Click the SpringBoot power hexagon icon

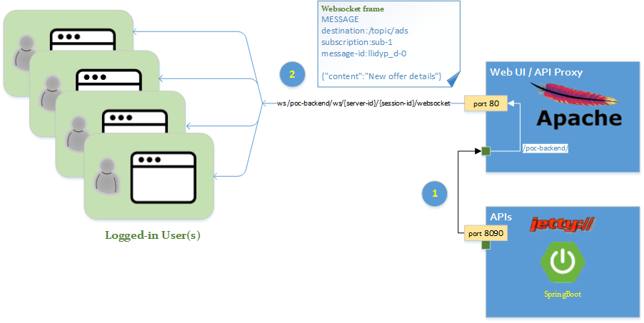pyautogui.click(x=563, y=262)
